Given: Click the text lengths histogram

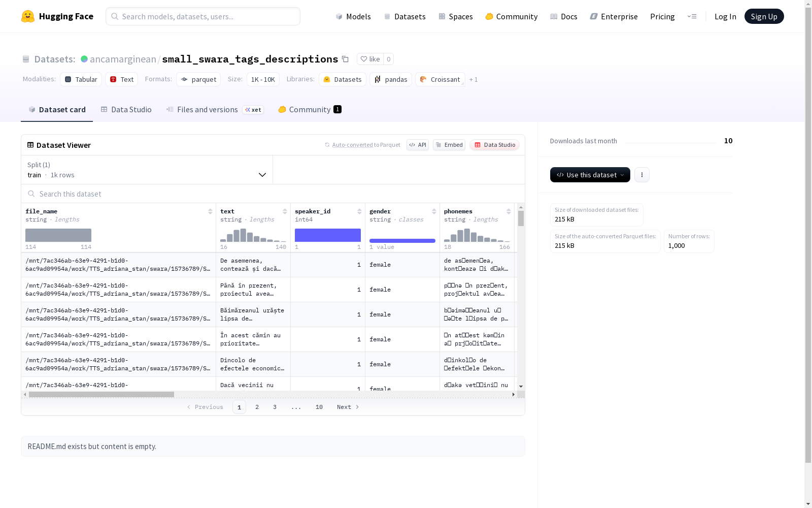Looking at the screenshot, I should click(x=253, y=235).
